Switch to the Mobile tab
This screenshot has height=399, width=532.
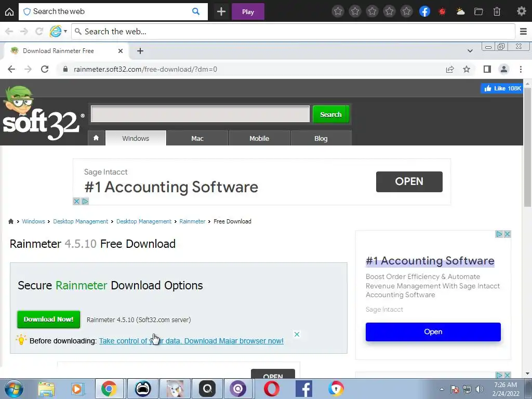tap(259, 138)
